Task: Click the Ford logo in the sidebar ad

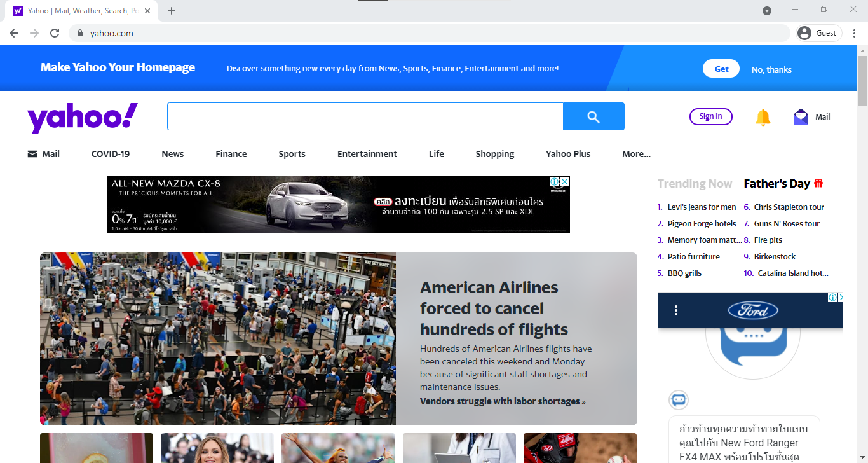Action: 753,310
